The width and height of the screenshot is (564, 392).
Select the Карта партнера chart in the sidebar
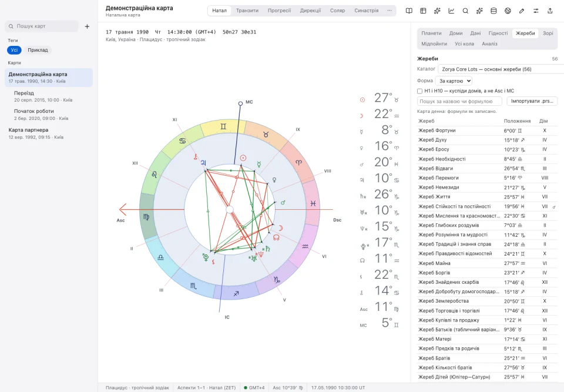coord(49,133)
